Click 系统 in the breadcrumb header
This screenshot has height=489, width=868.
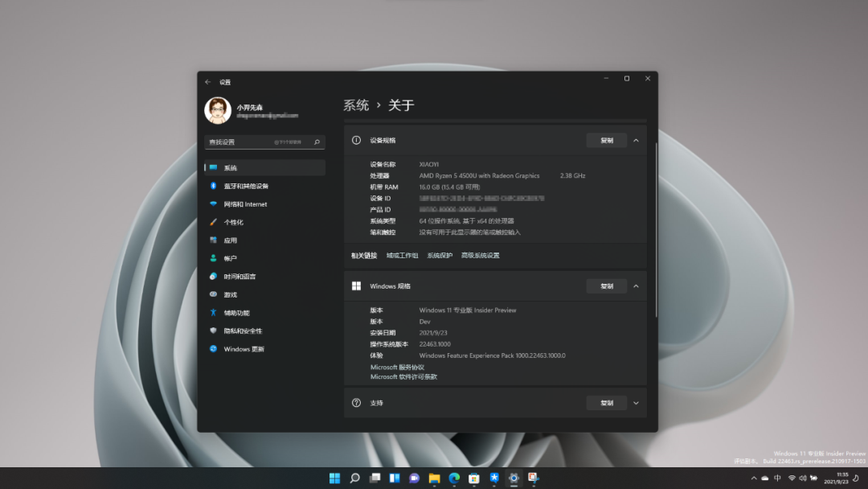coord(356,105)
